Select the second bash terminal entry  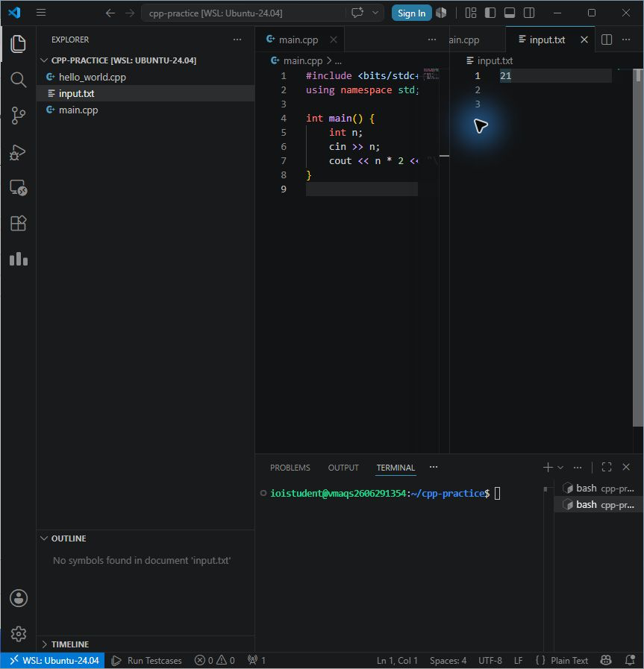(598, 505)
